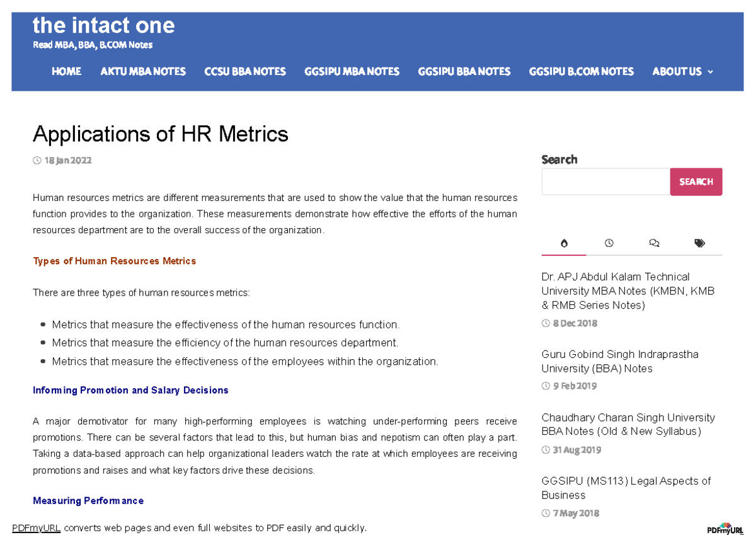The image size is (756, 535).
Task: Open the popular posts flame tab
Action: point(564,243)
